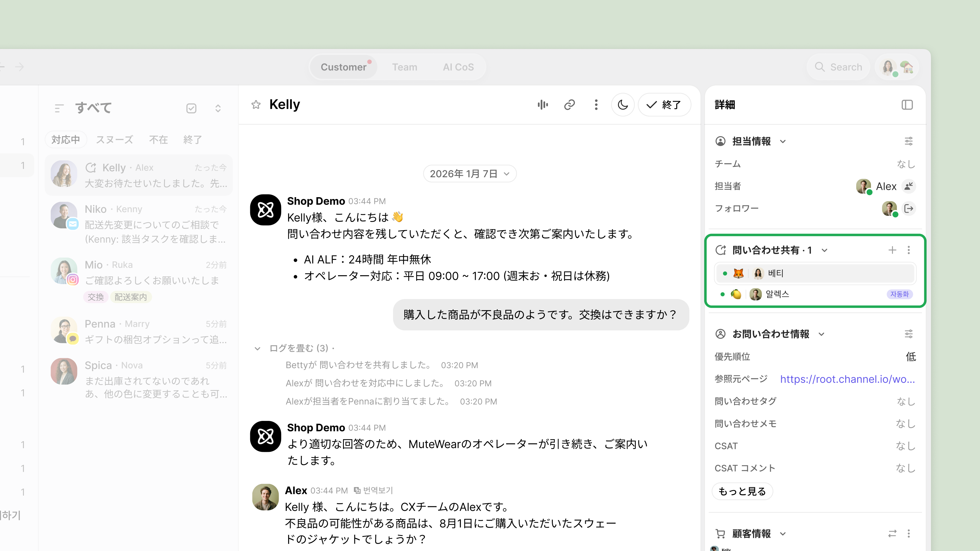Screen dimensions: 980x551
Task: Switch to the AI CoS tab
Action: pos(458,67)
